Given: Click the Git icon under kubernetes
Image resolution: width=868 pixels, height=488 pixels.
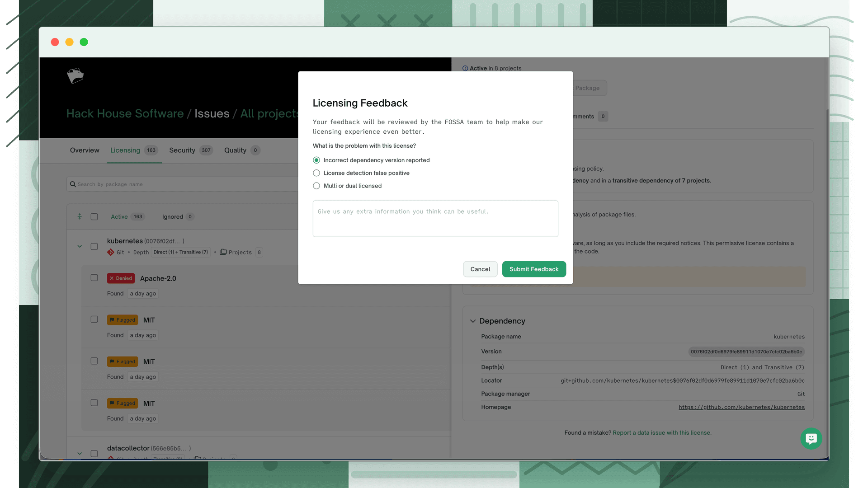Looking at the screenshot, I should point(111,252).
